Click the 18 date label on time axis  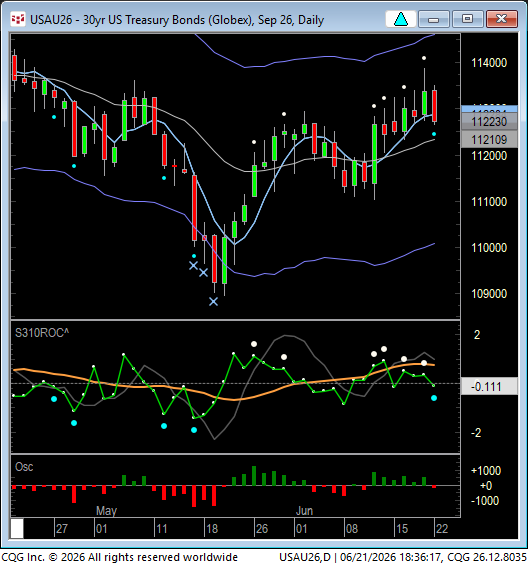click(212, 529)
